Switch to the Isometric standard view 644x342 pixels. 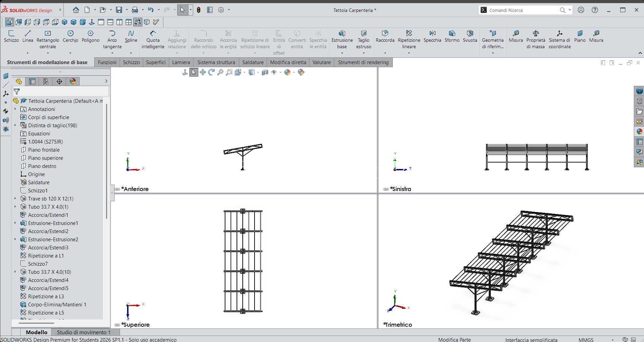tap(64, 22)
